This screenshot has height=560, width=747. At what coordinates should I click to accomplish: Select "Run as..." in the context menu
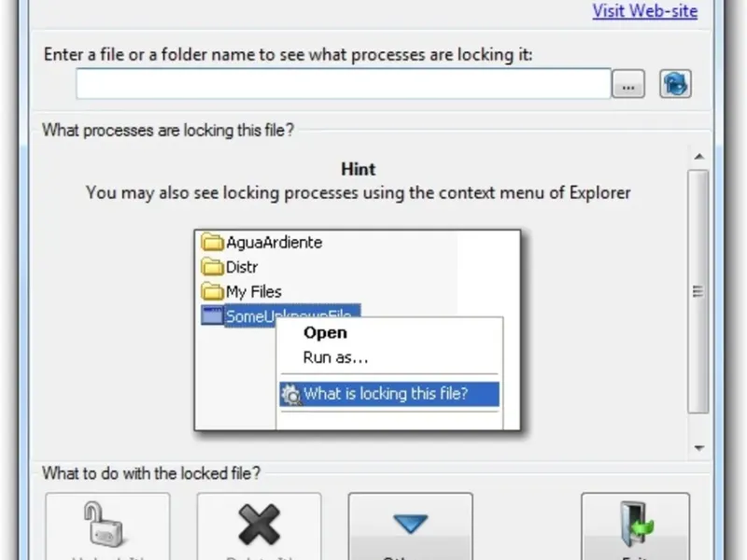pos(335,357)
